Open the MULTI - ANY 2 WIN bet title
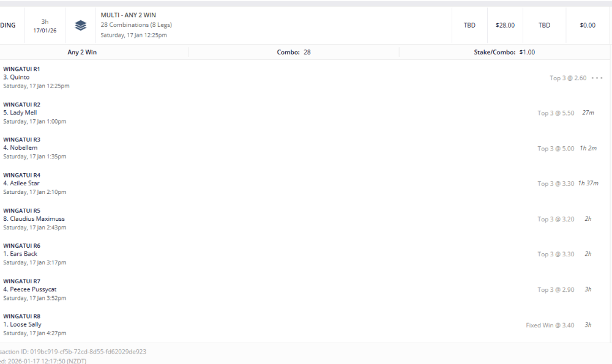 (x=129, y=15)
